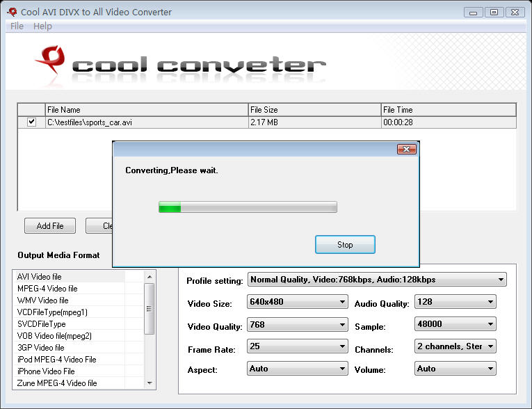Screen dimensions: 532x409
Task: Open the Volume dropdown
Action: 456,369
